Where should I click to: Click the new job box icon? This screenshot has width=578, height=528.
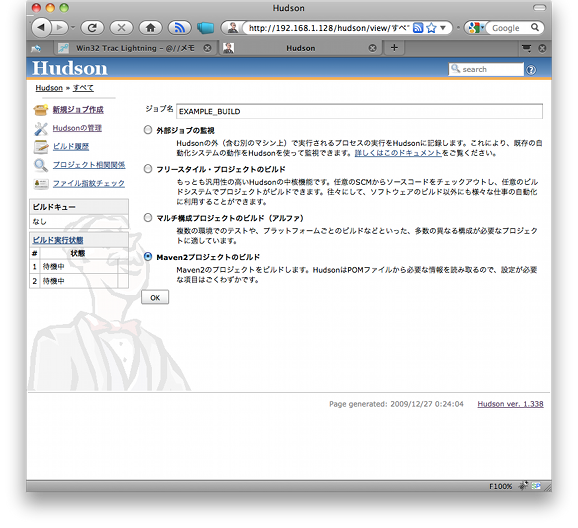(41, 110)
